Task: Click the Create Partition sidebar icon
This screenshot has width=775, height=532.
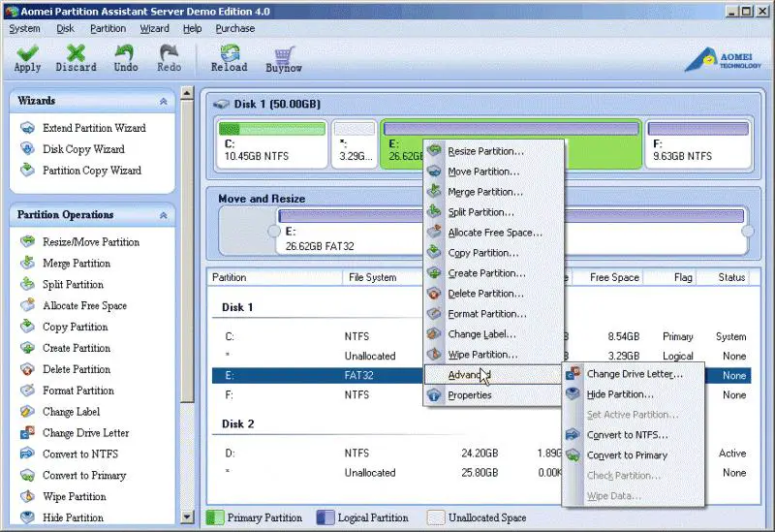Action: (x=28, y=348)
